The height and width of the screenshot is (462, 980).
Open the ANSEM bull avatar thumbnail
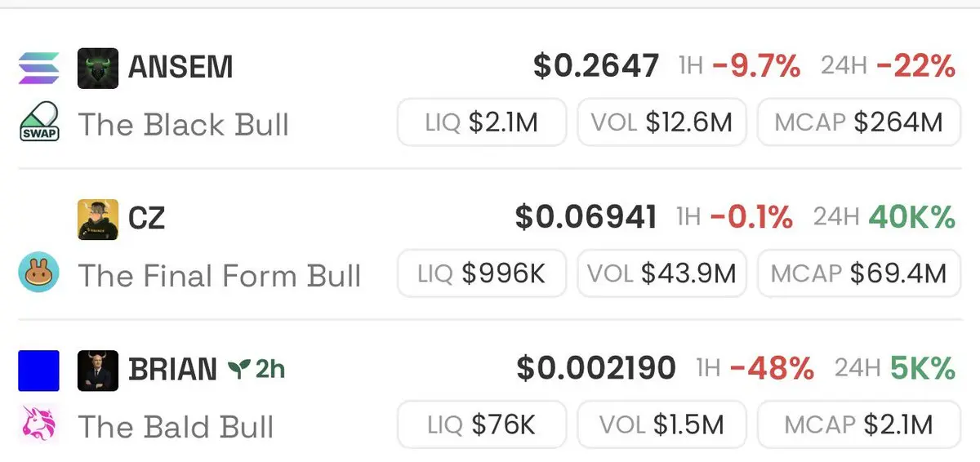tap(98, 69)
